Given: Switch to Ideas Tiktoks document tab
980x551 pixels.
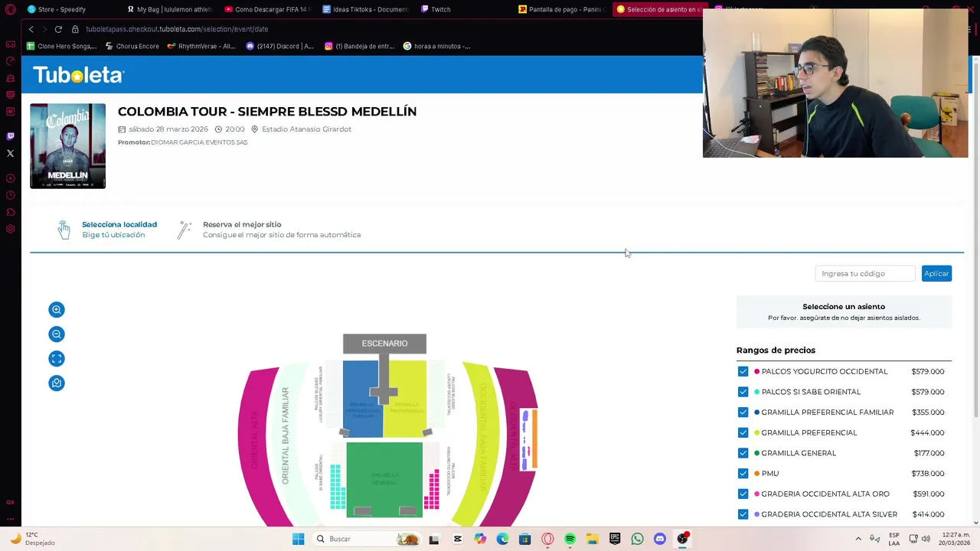Looking at the screenshot, I should click(x=366, y=9).
